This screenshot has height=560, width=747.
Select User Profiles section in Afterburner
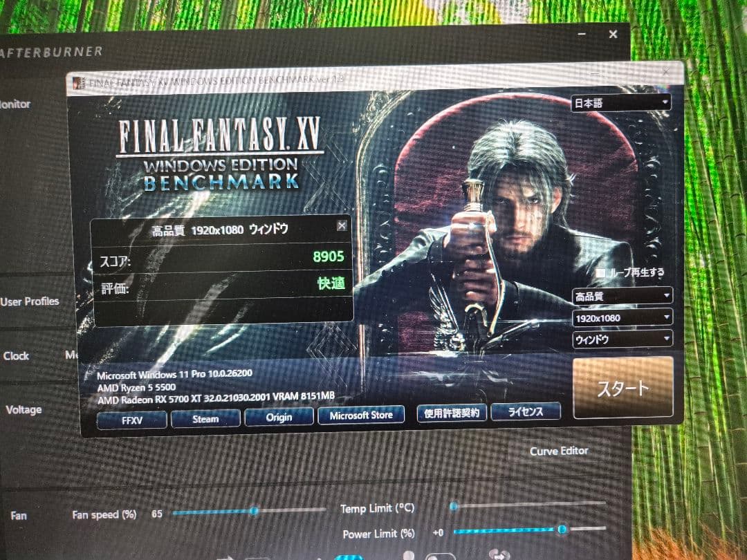(x=30, y=301)
